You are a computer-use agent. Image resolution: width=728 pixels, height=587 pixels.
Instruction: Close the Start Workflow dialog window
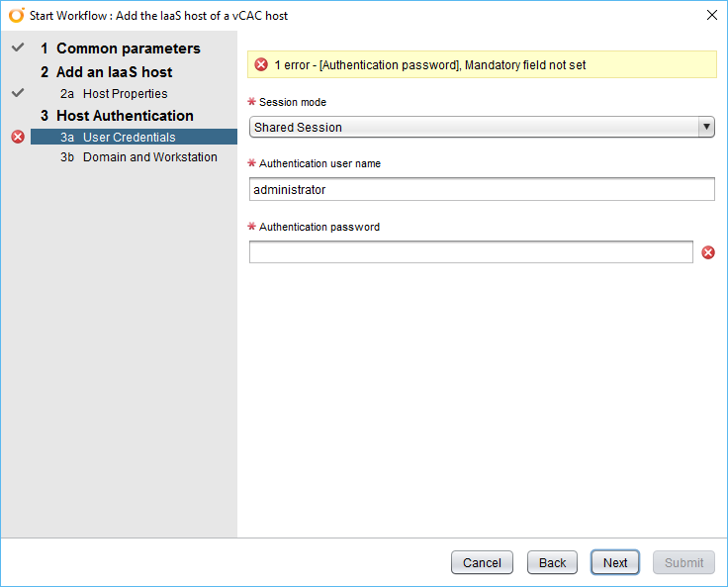point(711,16)
